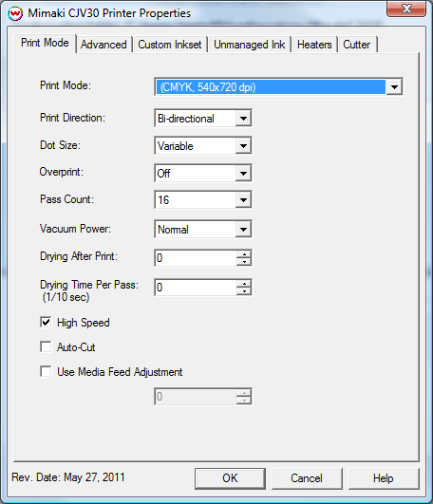Decrease Drying After Print value with down arrow

tap(244, 262)
